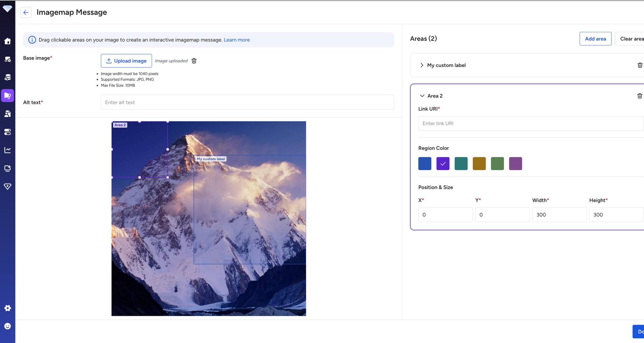Open the gem outline sidebar icon
Screen dimensions: 644x343
pos(7,186)
